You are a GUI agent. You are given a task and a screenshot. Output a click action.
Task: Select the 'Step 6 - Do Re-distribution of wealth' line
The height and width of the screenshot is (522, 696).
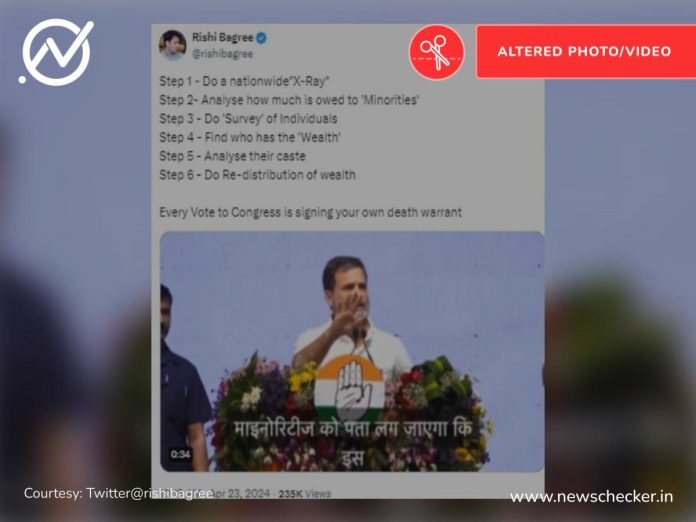pyautogui.click(x=257, y=175)
